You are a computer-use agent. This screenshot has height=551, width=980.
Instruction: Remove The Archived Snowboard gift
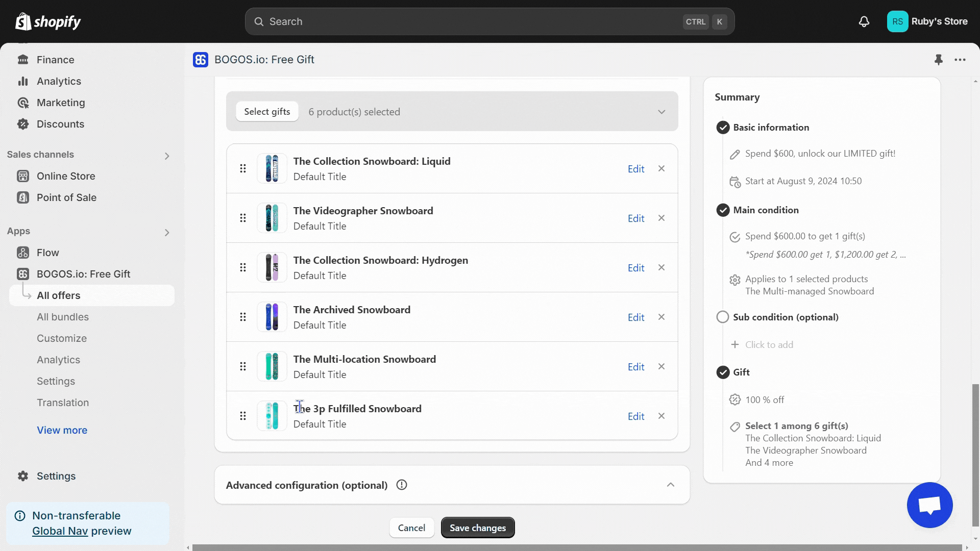661,317
